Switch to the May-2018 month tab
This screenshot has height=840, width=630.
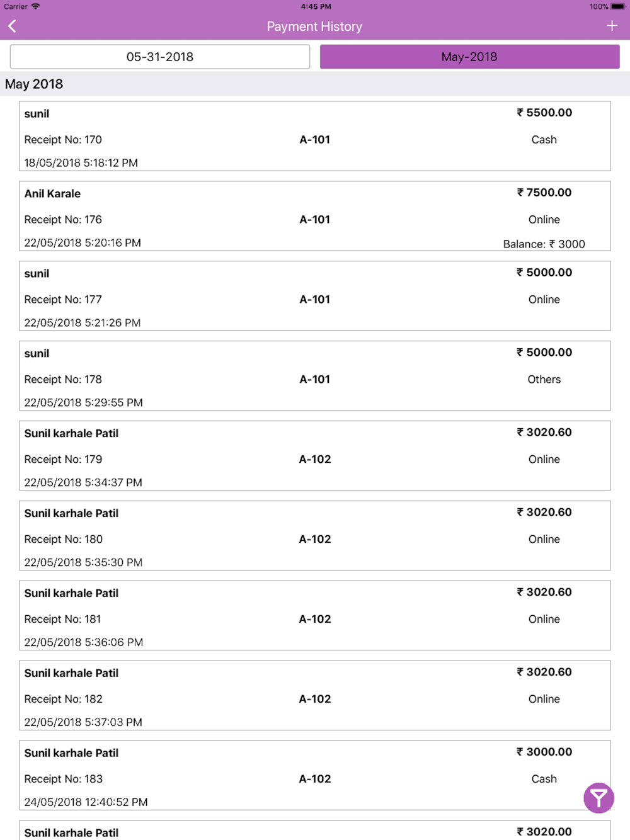point(469,57)
